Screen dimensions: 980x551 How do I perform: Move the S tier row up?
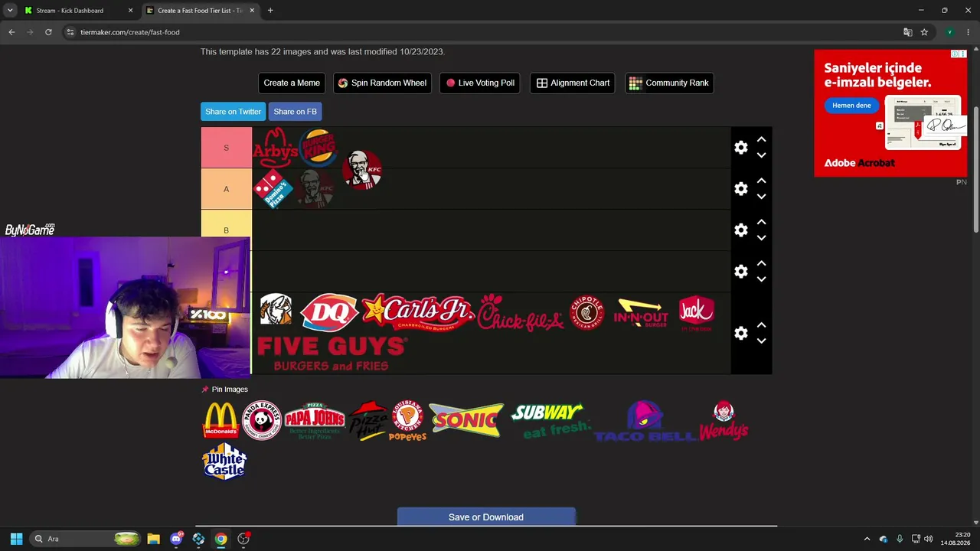[x=761, y=140]
